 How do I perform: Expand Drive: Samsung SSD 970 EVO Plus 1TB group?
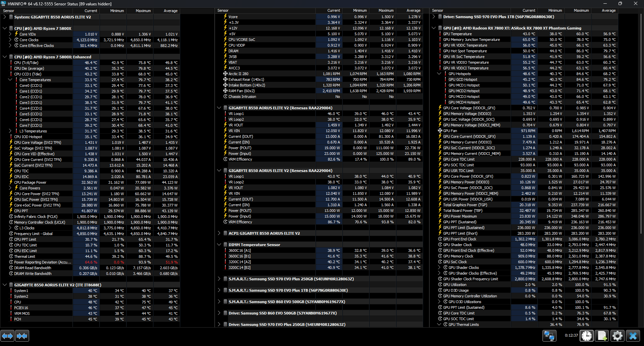[434, 17]
